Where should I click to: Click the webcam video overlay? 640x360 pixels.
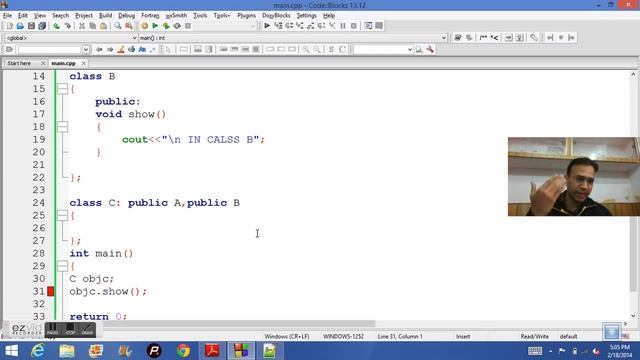pos(573,177)
